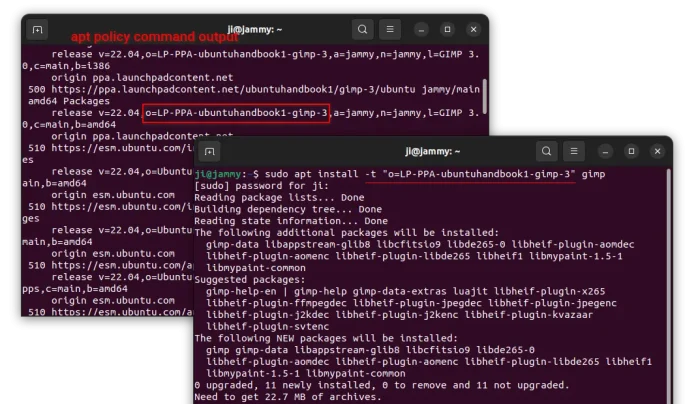Click '0,c=main,b=i386' in back terminal

pyautogui.click(x=66, y=66)
